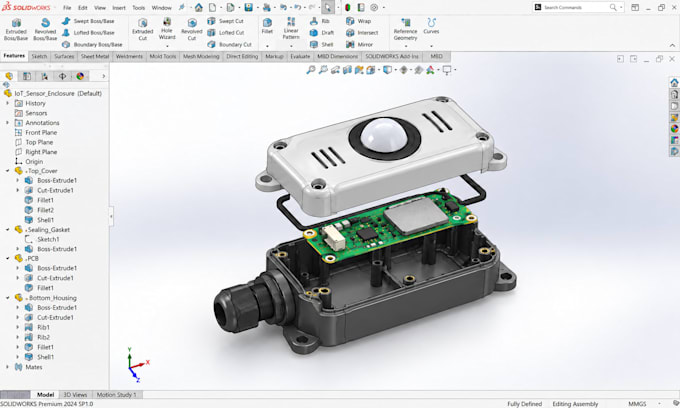Open the Fillet dropdown arrow
This screenshot has width=680, height=408.
[267, 46]
